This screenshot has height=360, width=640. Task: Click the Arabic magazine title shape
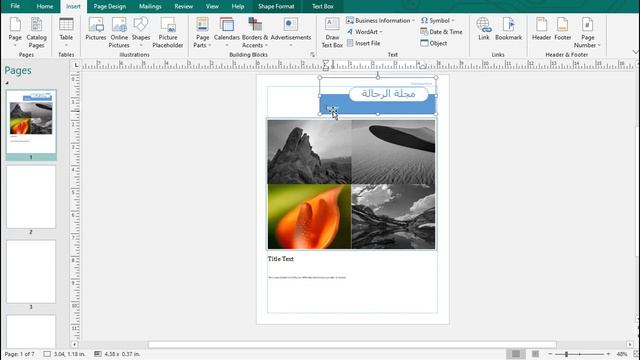coord(389,94)
